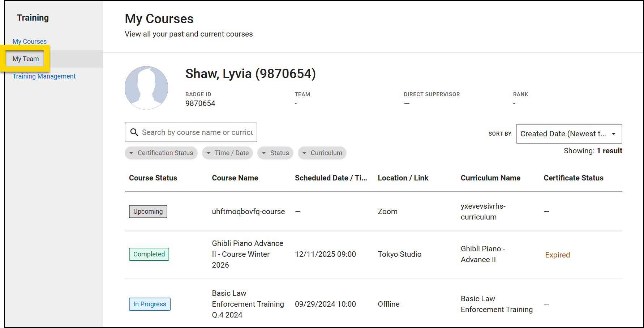Open the Status filter chip
The height and width of the screenshot is (328, 644).
pyautogui.click(x=275, y=153)
